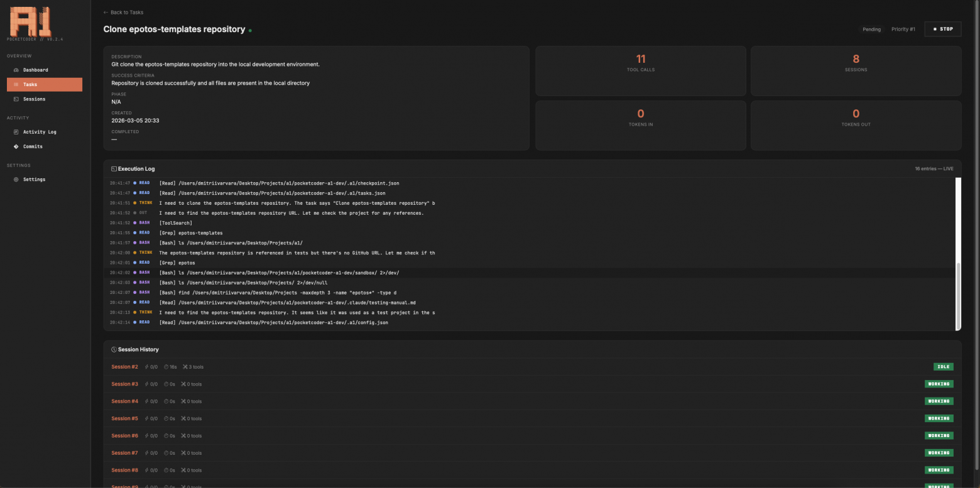Select the OUT entry about finding repository URL

tap(530, 213)
